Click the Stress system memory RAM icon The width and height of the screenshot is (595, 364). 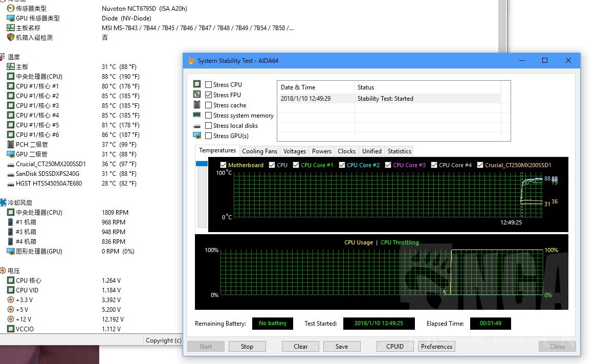[x=197, y=115]
